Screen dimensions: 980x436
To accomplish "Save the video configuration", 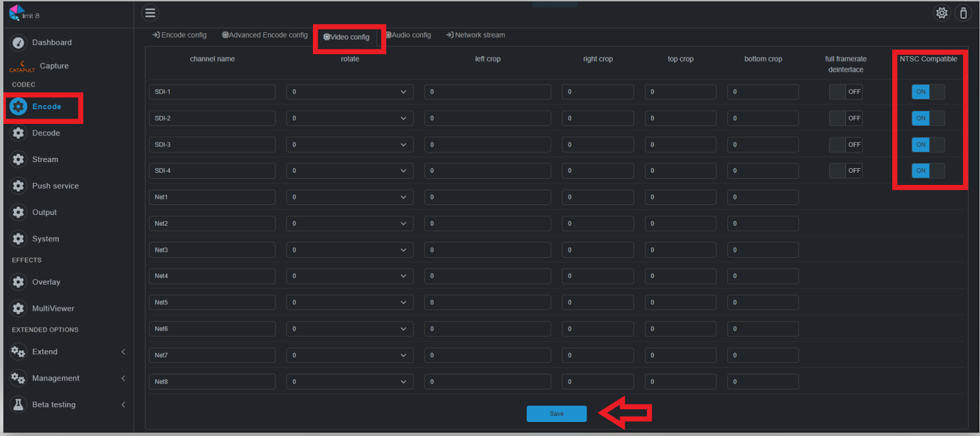I will pos(556,413).
